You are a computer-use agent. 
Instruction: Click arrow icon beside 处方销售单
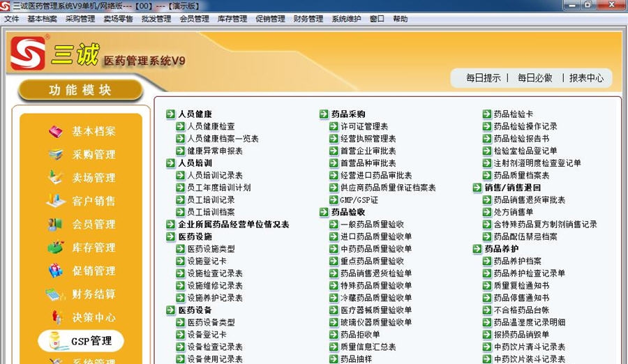coord(486,212)
